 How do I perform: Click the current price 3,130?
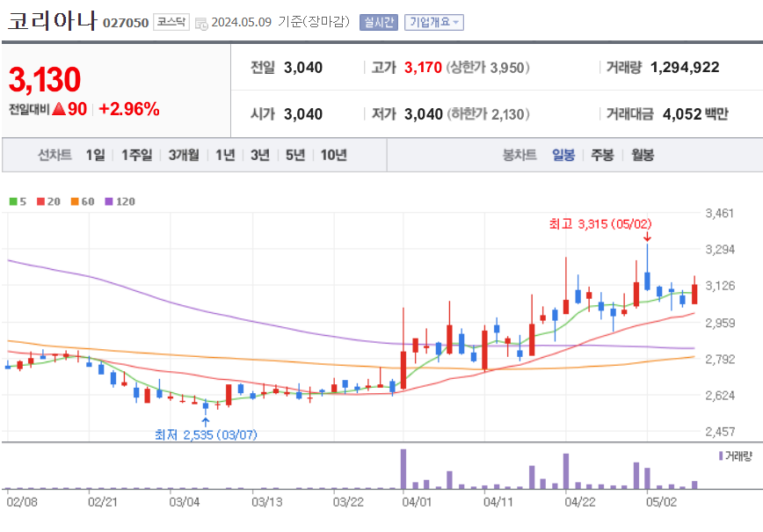point(45,79)
